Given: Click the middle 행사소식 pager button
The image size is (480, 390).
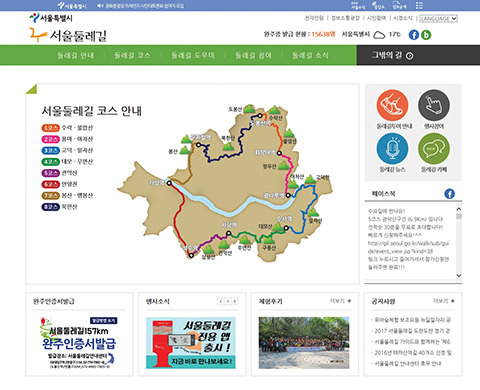Looking at the screenshot, I should coord(228,301).
